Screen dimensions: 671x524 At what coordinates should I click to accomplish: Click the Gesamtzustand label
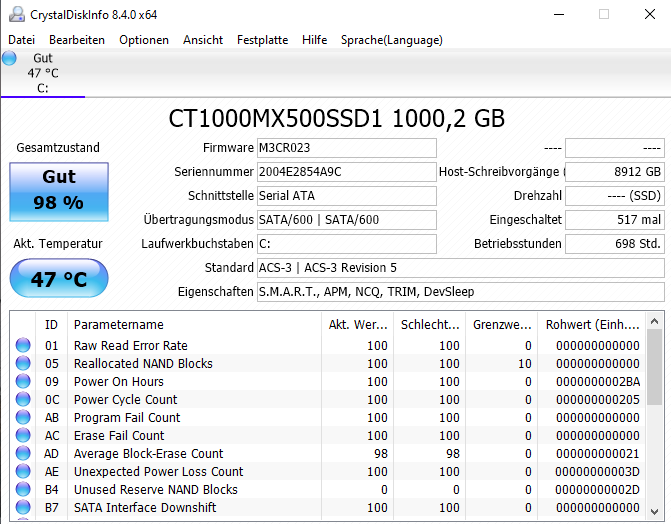tap(58, 147)
